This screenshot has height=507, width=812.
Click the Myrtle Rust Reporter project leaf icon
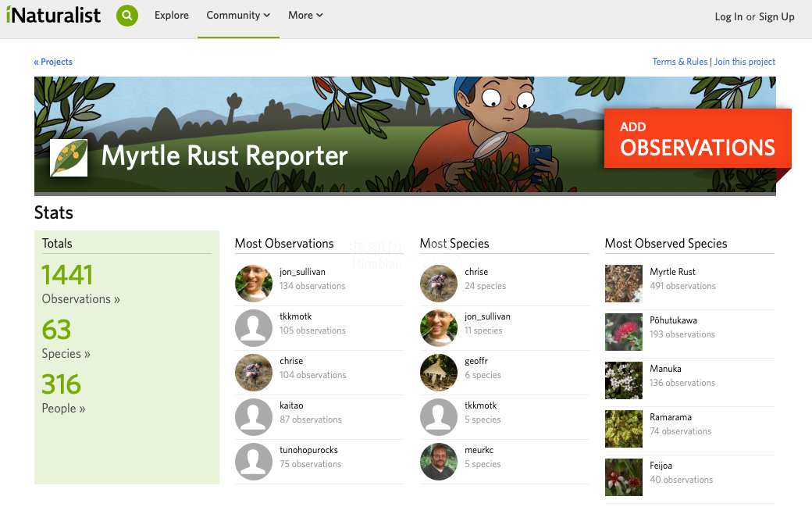(69, 158)
